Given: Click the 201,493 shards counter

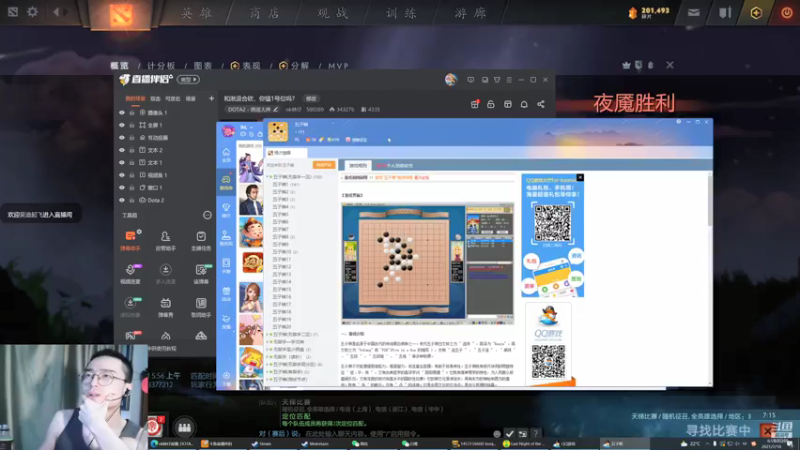Looking at the screenshot, I should tap(649, 13).
